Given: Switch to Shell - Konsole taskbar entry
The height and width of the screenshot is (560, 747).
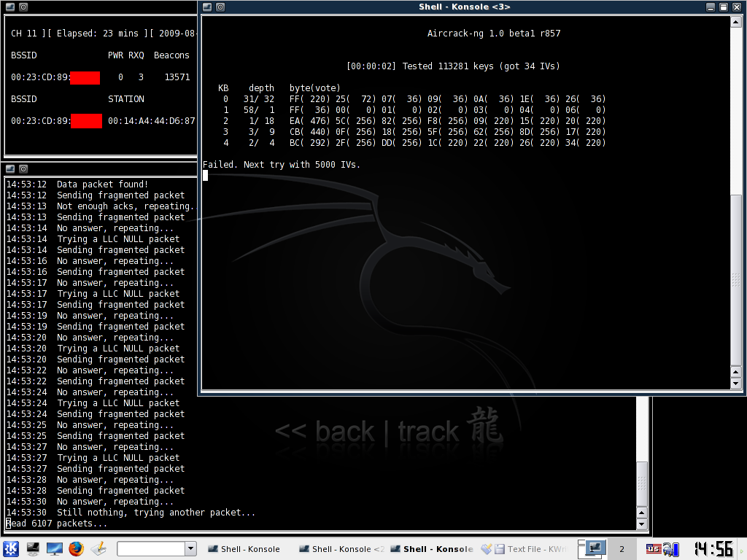Looking at the screenshot, I should point(244,549).
